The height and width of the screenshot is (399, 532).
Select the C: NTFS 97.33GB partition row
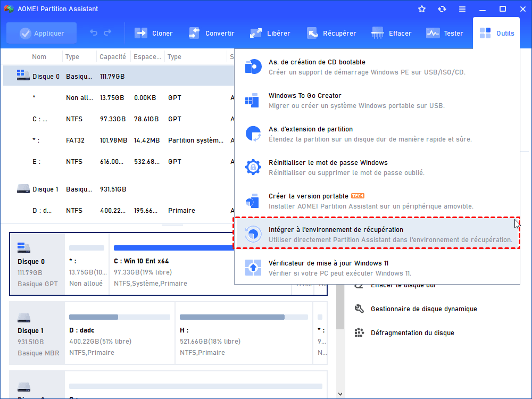(119, 119)
